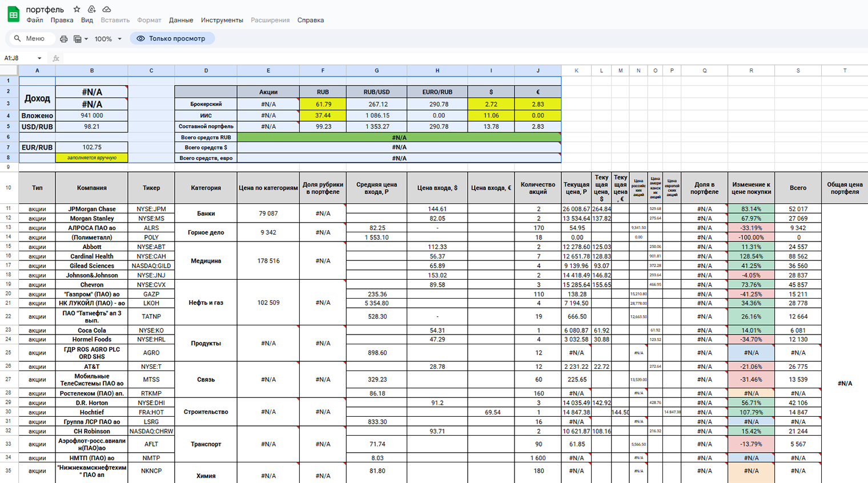The image size is (868, 483).
Task: Click the Изменение к цене покупки header
Action: click(751, 188)
